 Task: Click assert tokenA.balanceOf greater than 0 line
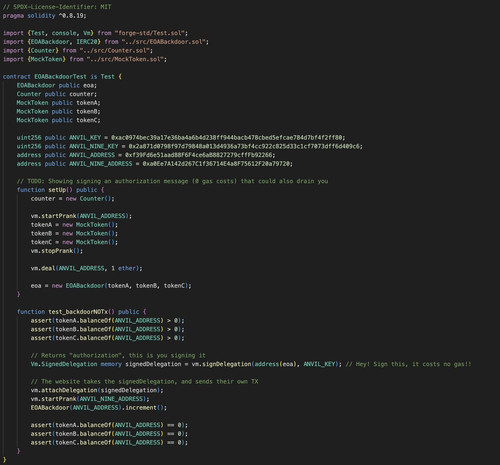tap(108, 320)
